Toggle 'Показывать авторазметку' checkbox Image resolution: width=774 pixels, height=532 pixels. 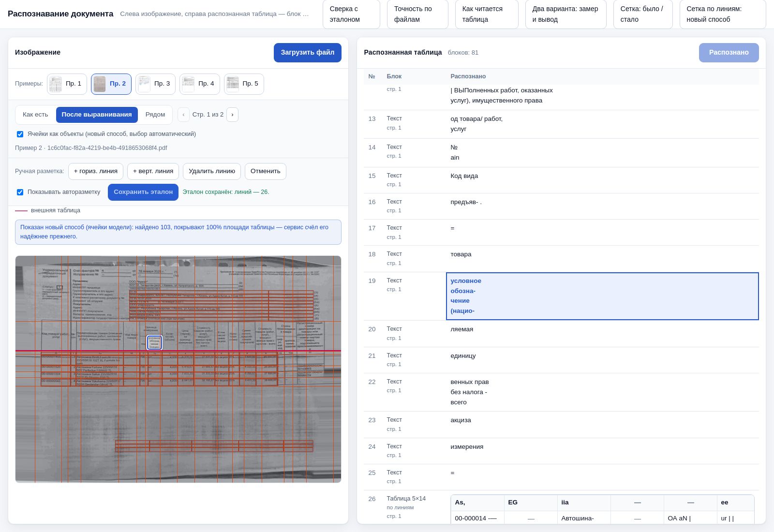20,192
